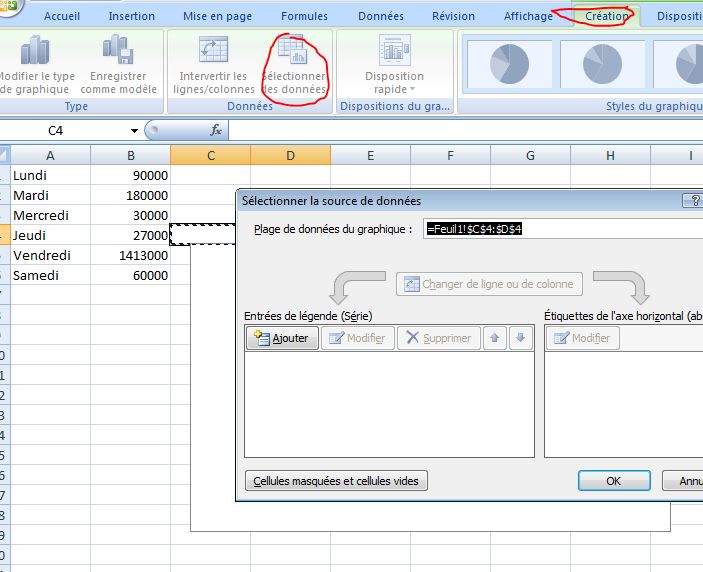The height and width of the screenshot is (572, 703).
Task: Click Modifier le type de graphique icon
Action: [35, 52]
